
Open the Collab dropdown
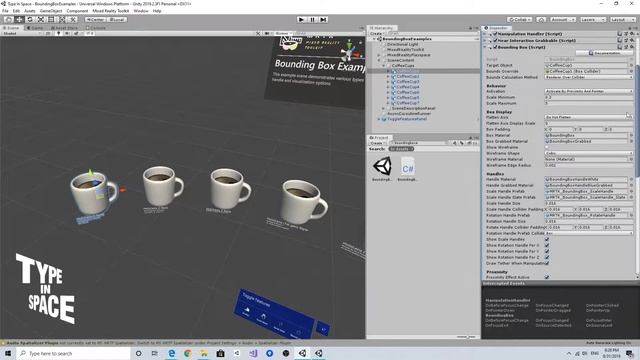520,19
